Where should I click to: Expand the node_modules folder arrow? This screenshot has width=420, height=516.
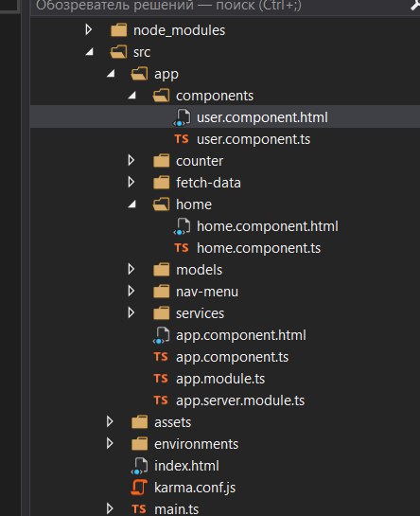[89, 29]
